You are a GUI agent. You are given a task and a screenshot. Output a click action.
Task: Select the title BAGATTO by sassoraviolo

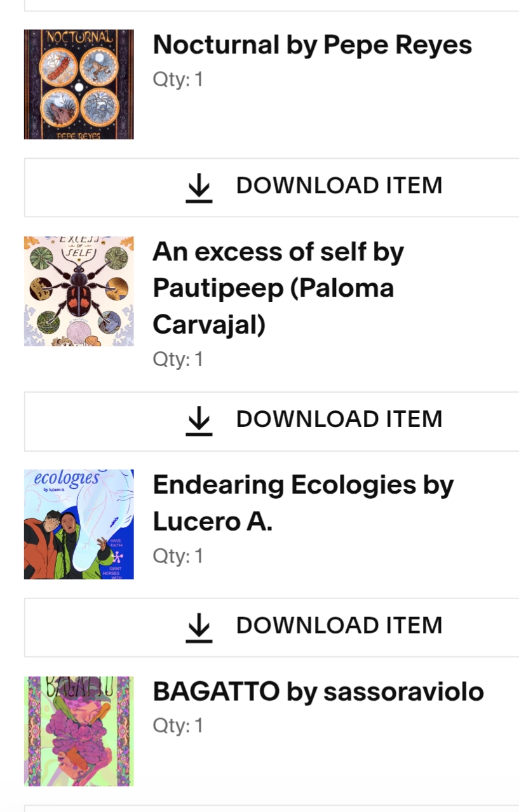pos(318,692)
